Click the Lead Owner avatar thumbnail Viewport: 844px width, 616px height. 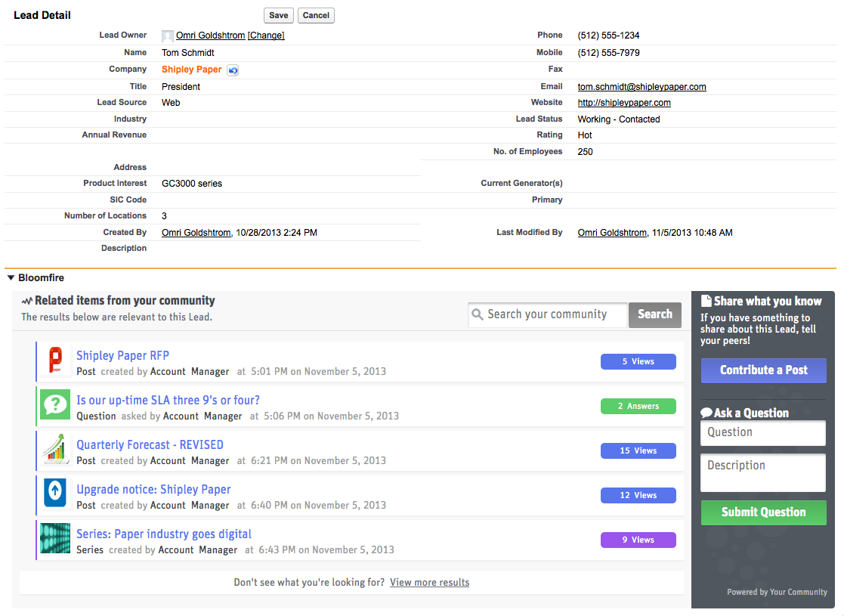(167, 35)
